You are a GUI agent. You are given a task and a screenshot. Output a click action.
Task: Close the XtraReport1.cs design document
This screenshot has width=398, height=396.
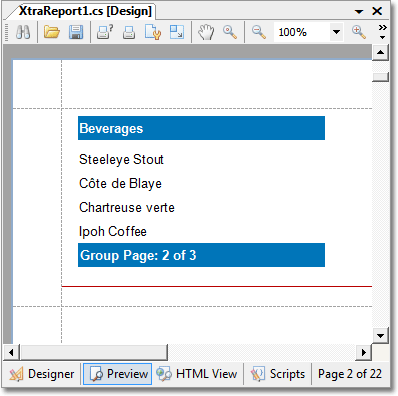pos(377,11)
